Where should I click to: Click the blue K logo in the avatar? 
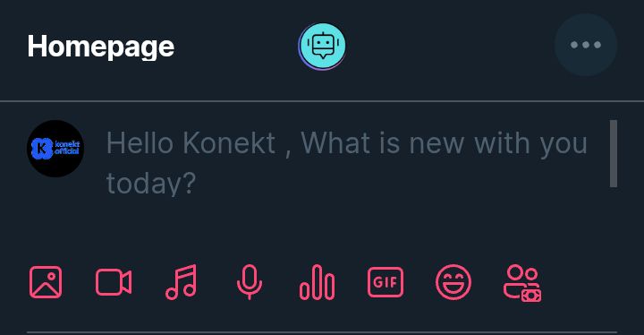point(42,149)
